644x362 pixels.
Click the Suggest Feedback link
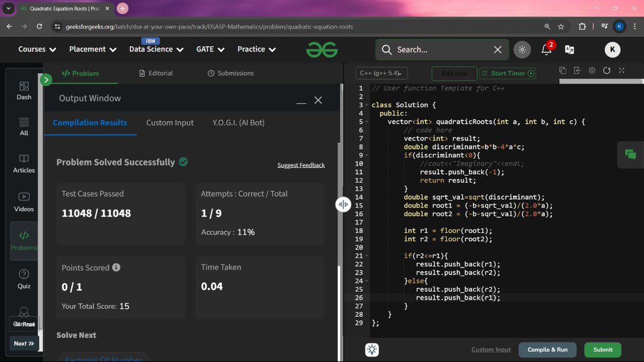click(x=301, y=165)
